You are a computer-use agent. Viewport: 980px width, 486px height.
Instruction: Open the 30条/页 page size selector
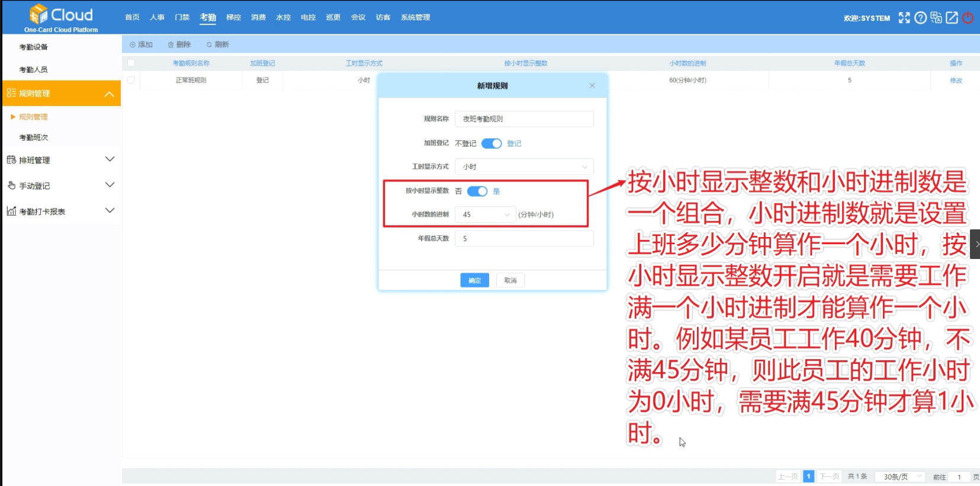[x=900, y=477]
